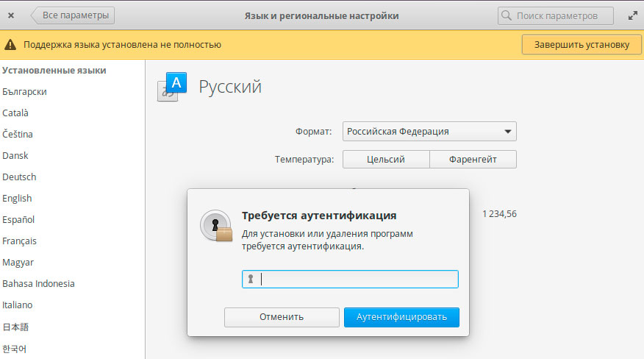644x359 pixels.
Task: Go back to Все параметры
Action: point(72,15)
